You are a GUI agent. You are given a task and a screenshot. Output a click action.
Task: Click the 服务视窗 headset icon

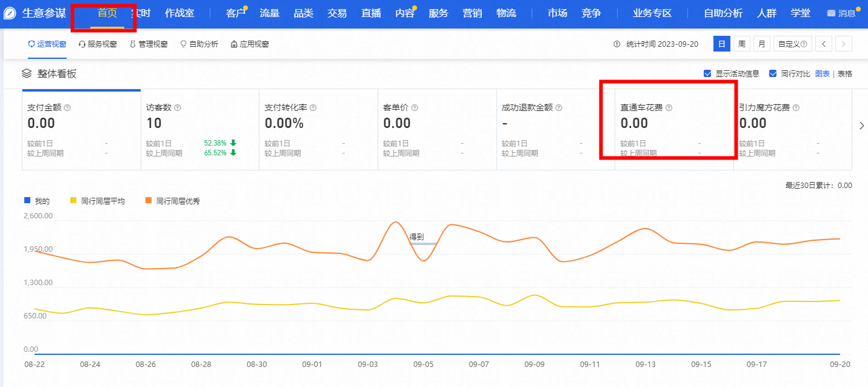click(82, 44)
